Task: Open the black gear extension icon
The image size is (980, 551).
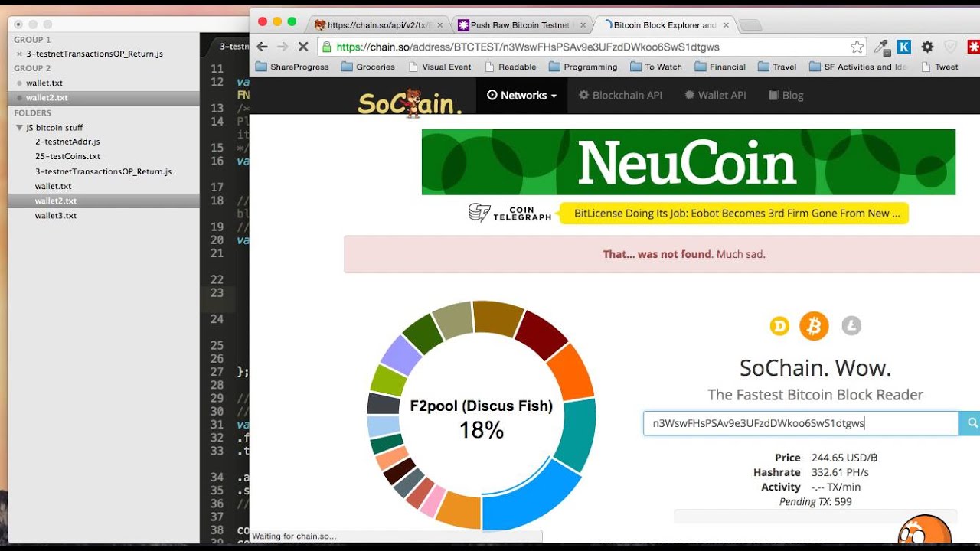Action: (927, 47)
